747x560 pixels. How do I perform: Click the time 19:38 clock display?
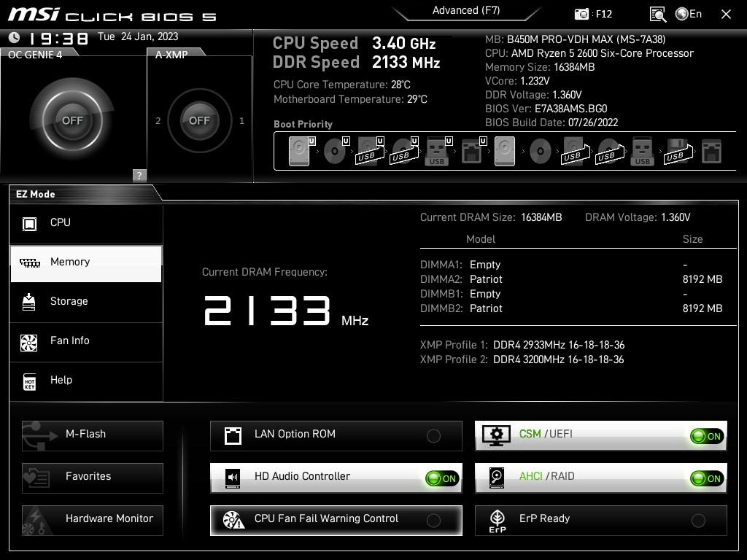58,38
